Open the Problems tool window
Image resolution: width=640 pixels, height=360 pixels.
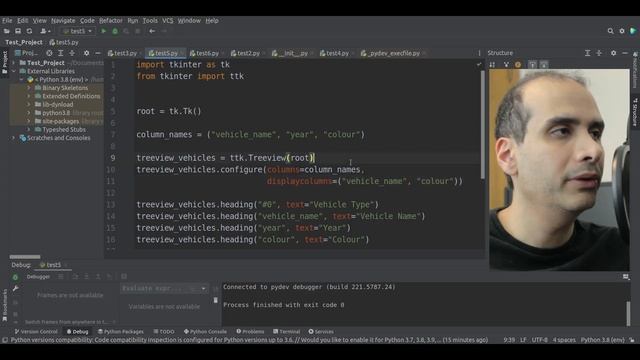tap(250, 331)
